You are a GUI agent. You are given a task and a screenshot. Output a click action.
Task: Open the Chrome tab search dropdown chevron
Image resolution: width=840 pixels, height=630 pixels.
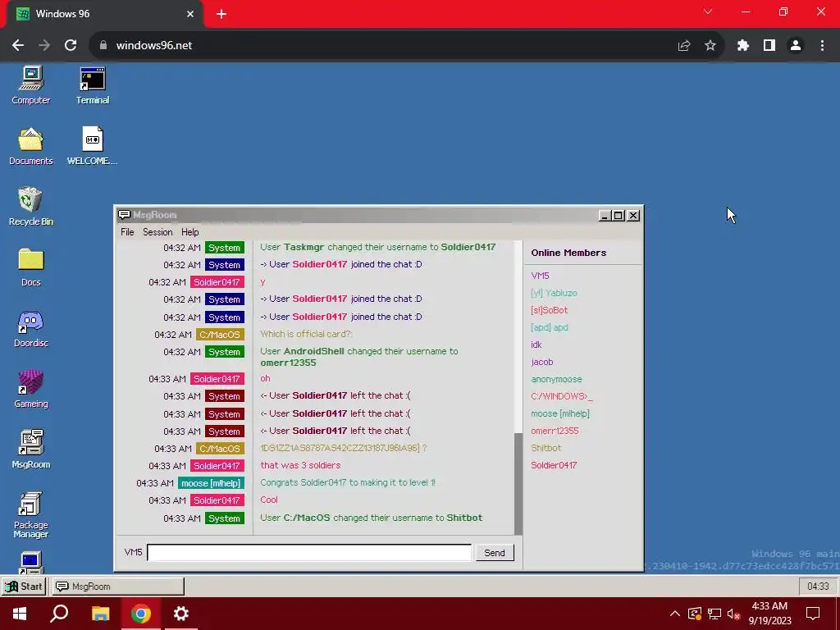tap(708, 11)
